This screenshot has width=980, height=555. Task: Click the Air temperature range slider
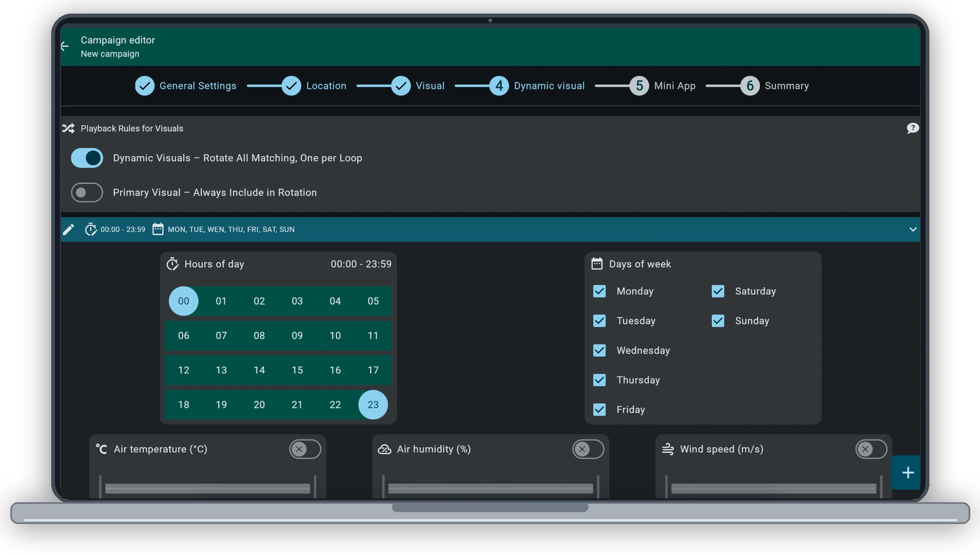[x=207, y=488]
